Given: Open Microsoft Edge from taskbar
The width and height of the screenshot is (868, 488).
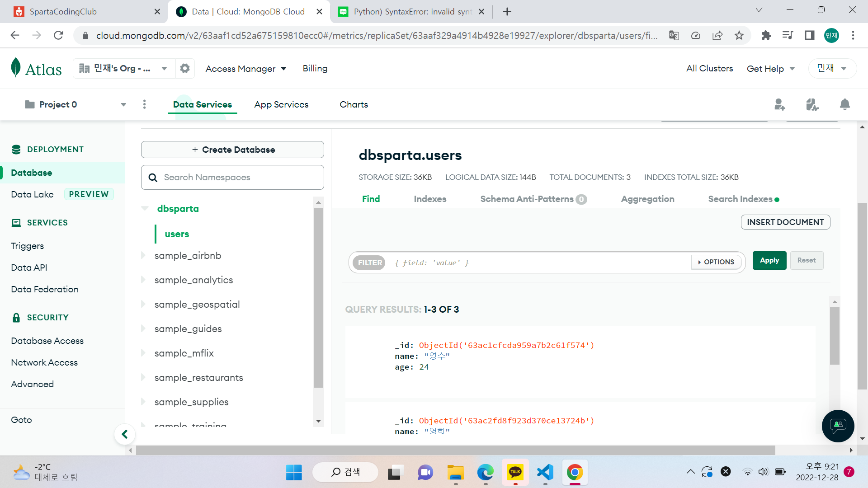Looking at the screenshot, I should [486, 473].
